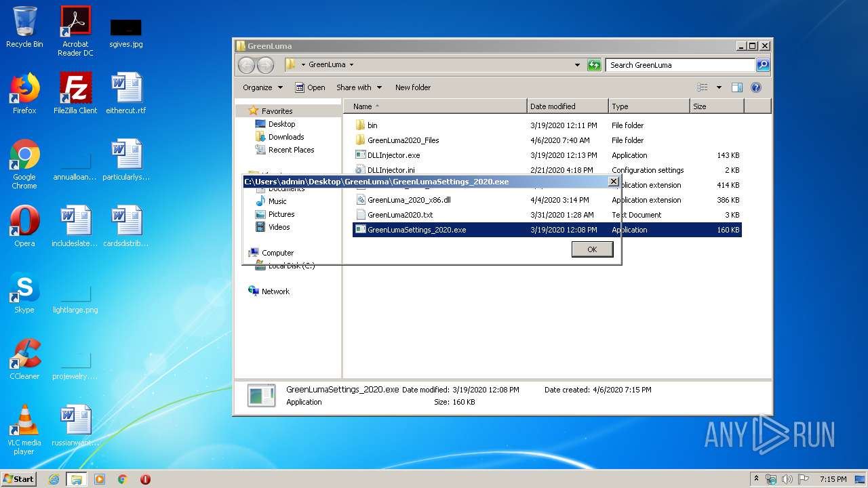Image resolution: width=868 pixels, height=488 pixels.
Task: Sort files by Date modified column
Action: pos(568,106)
